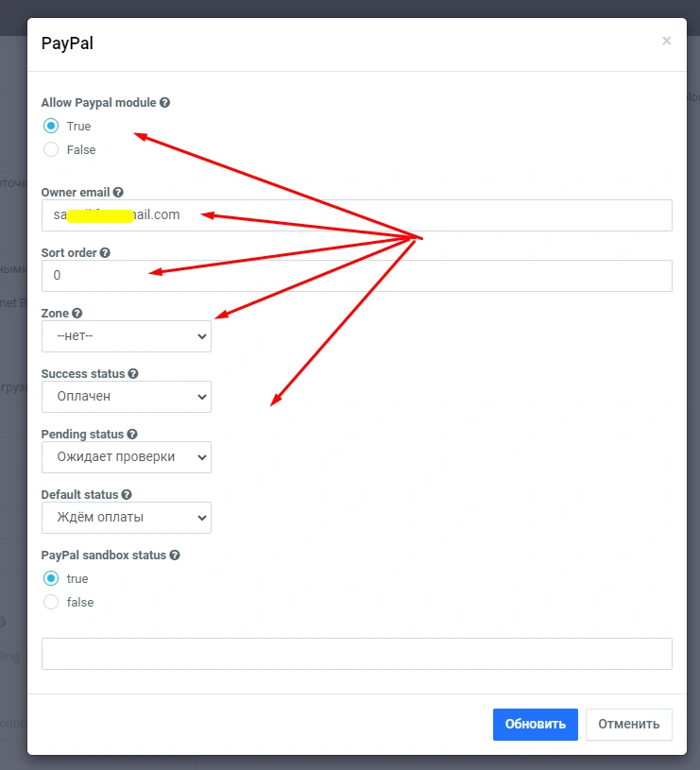The image size is (700, 770).
Task: Click the Pending status help icon
Action: click(x=132, y=434)
